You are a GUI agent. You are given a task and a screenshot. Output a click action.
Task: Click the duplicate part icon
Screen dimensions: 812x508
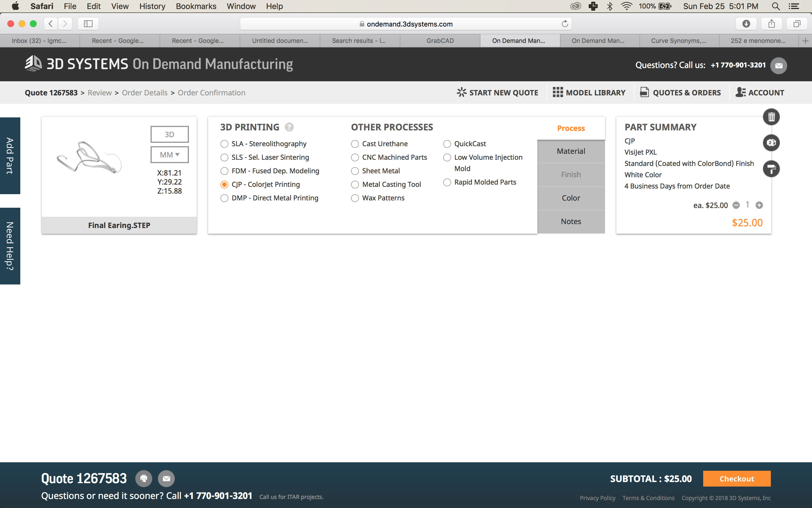coord(771,143)
